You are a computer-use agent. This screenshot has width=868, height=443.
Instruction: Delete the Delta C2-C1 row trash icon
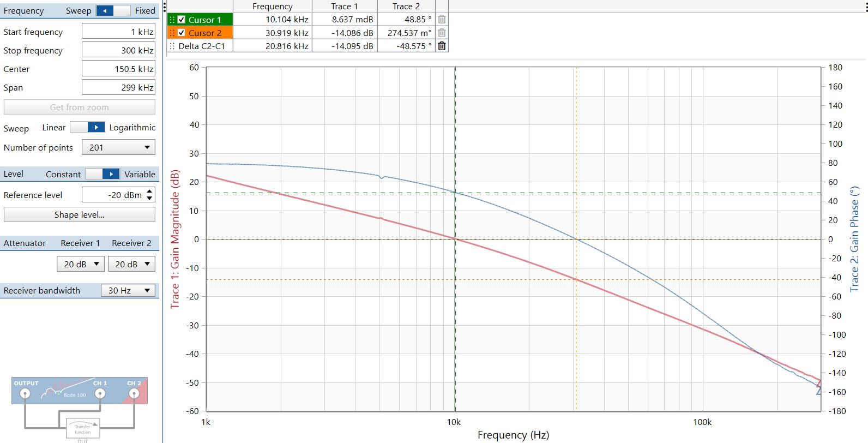click(442, 46)
